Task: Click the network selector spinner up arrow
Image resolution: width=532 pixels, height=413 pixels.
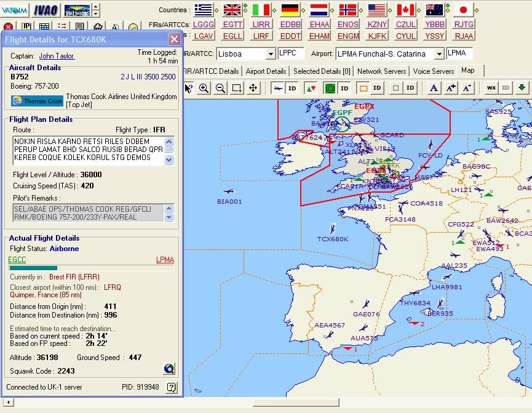Action: point(95,7)
